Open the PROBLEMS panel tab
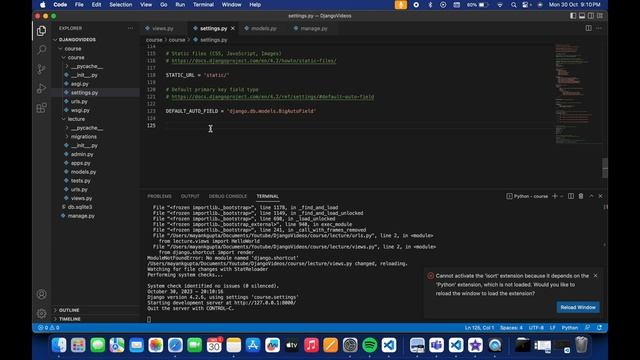The width and height of the screenshot is (640, 360). point(159,196)
